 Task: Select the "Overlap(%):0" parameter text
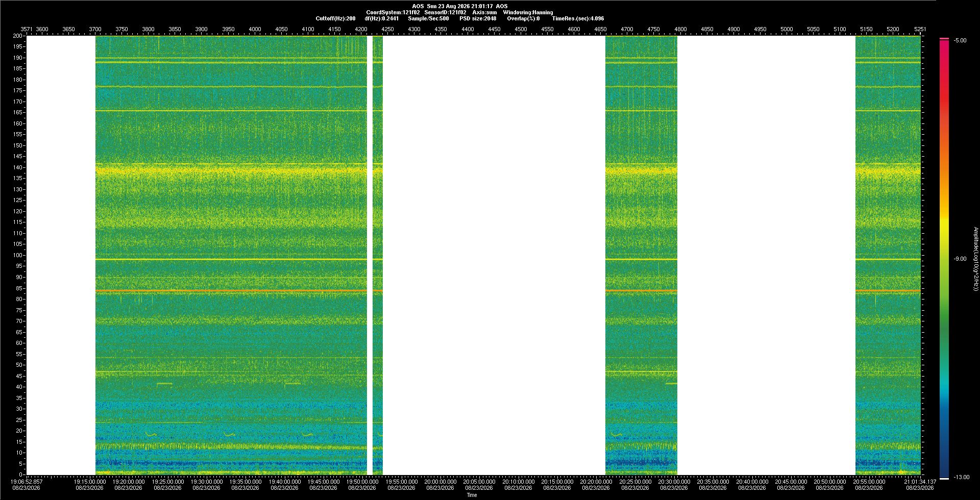tap(523, 18)
